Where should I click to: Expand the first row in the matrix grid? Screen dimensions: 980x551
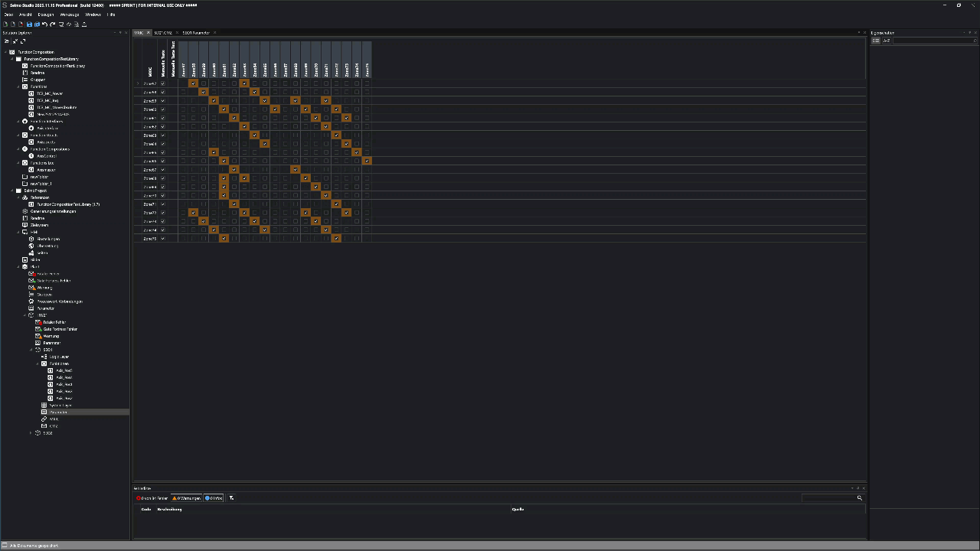click(x=138, y=83)
